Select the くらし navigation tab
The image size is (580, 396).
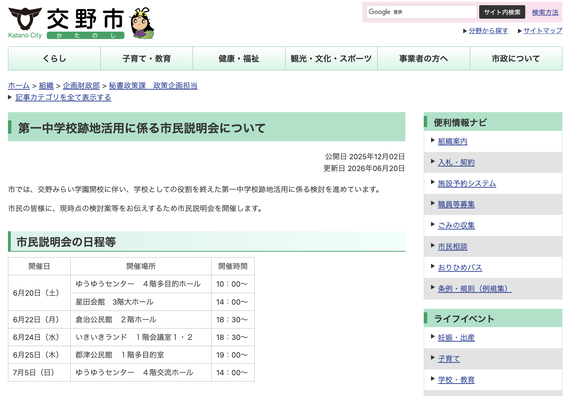click(x=54, y=58)
